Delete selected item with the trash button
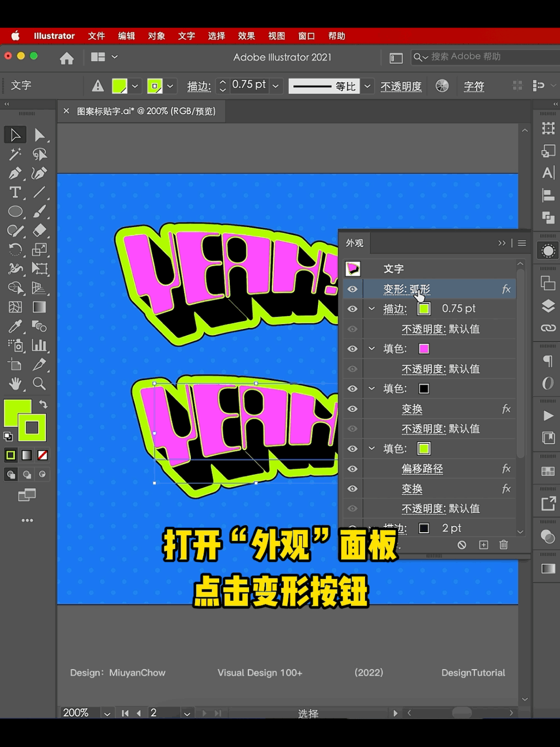Image resolution: width=560 pixels, height=747 pixels. (503, 545)
